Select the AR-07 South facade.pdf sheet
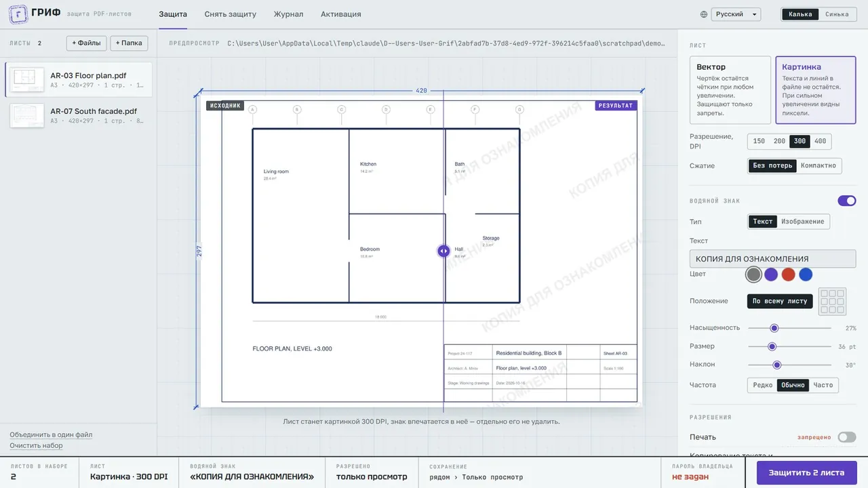This screenshot has width=868, height=488. [79, 116]
